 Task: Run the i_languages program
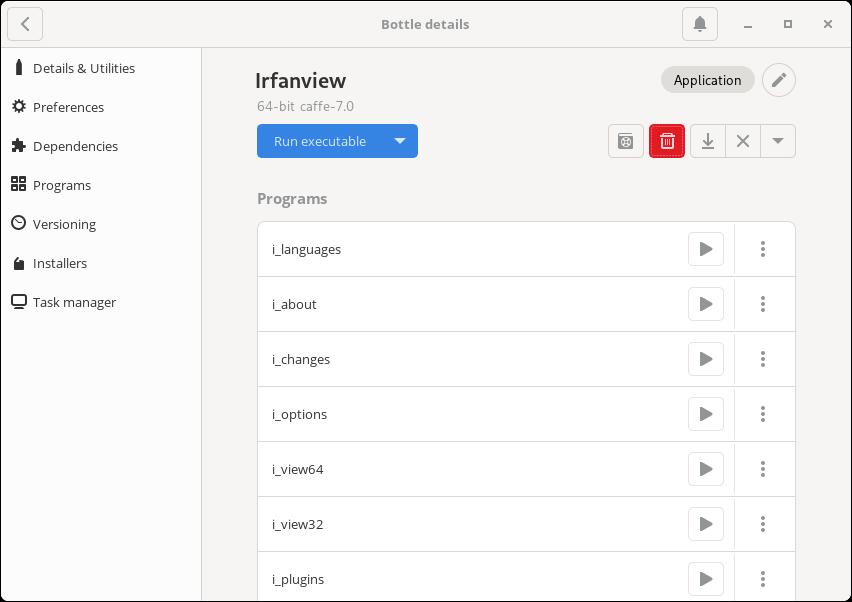click(x=706, y=249)
